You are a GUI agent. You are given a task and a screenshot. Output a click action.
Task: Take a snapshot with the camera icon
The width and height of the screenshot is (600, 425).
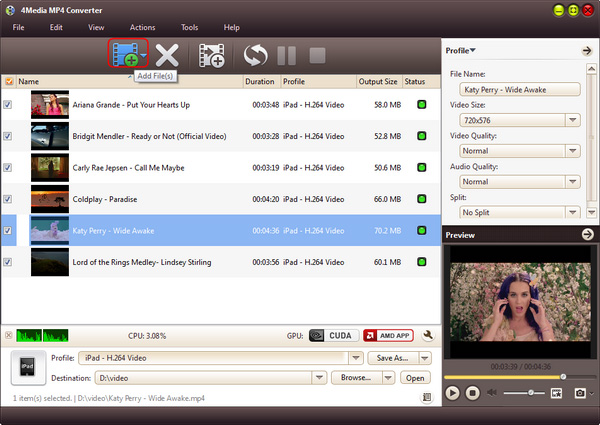580,393
